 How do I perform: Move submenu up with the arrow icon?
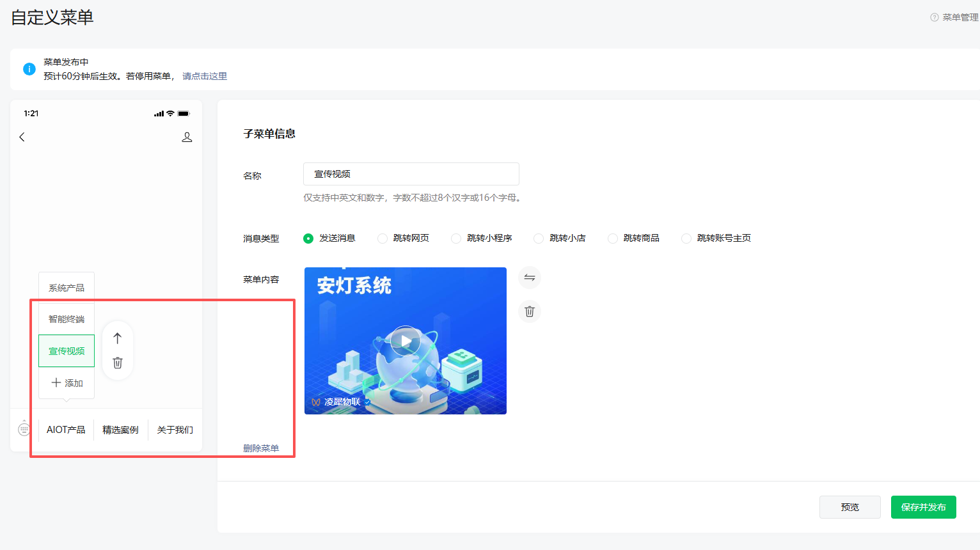pyautogui.click(x=117, y=338)
